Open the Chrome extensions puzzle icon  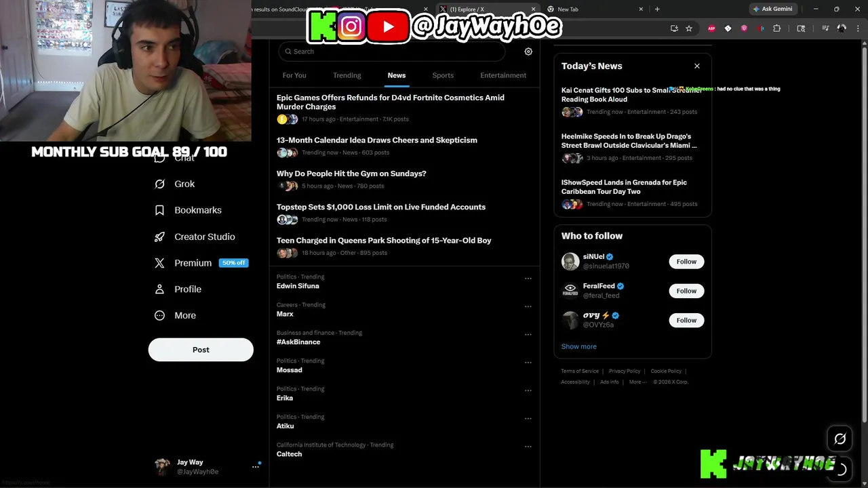pos(777,28)
